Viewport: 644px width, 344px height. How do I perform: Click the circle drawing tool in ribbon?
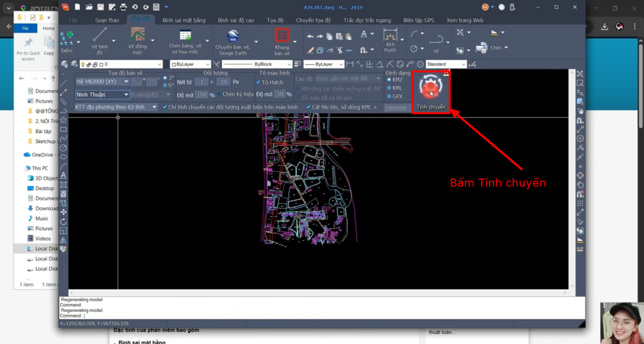(414, 48)
